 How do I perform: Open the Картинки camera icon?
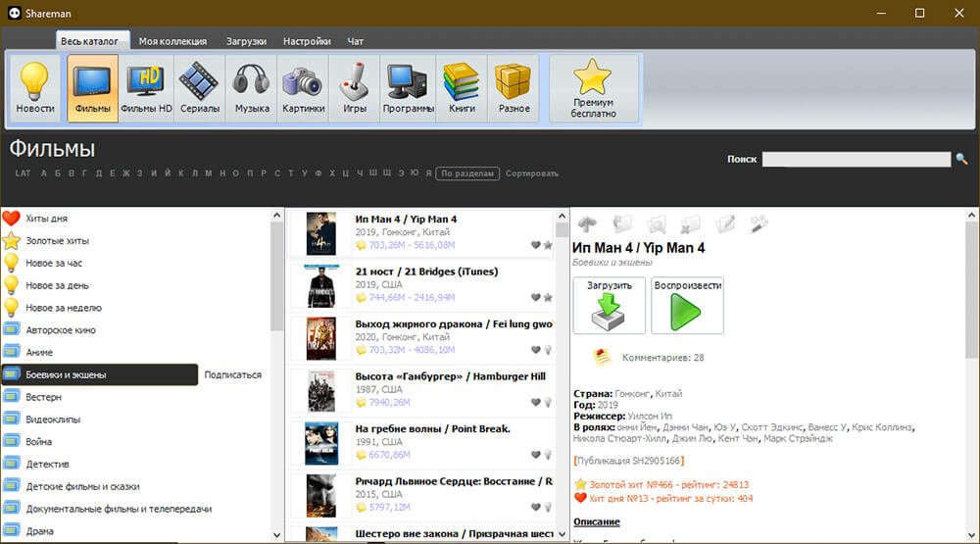(x=303, y=88)
